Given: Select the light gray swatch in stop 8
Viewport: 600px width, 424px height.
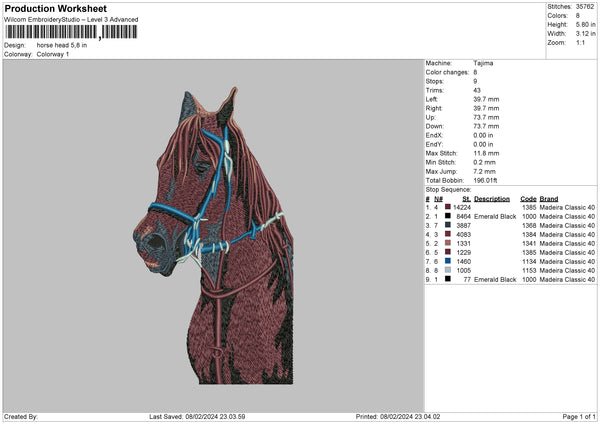Looking at the screenshot, I should [x=448, y=270].
